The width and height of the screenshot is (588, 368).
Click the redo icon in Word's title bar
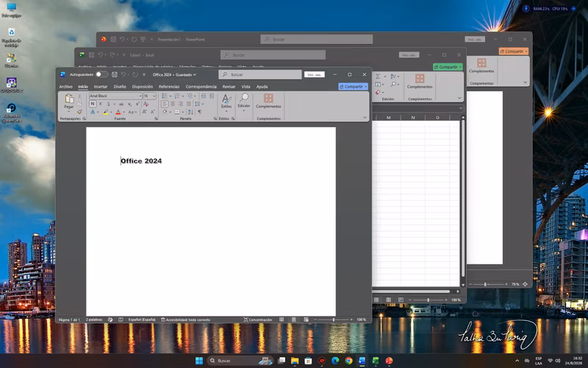click(x=135, y=74)
